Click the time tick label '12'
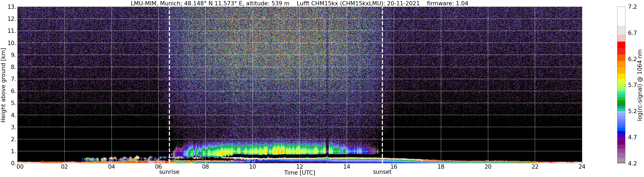 click(x=299, y=167)
